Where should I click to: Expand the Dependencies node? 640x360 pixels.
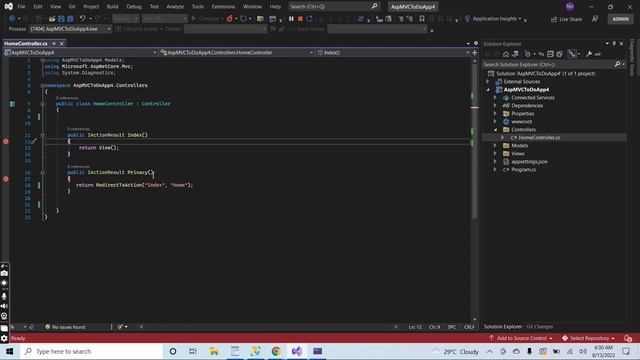click(x=495, y=106)
